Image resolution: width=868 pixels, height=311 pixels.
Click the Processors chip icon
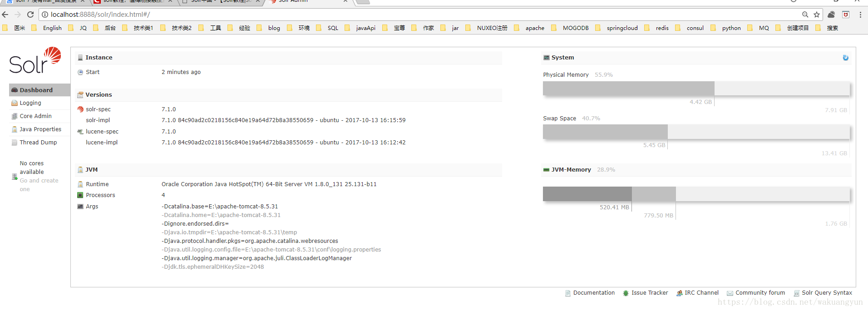click(x=80, y=195)
